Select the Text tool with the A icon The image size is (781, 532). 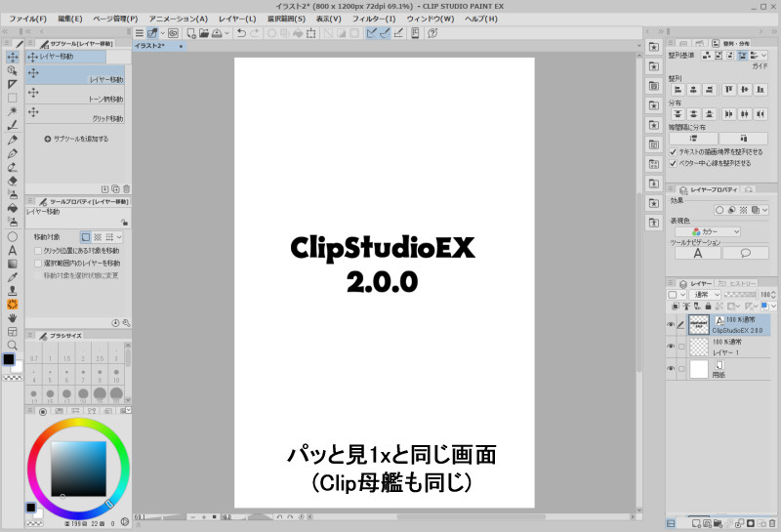(x=13, y=251)
